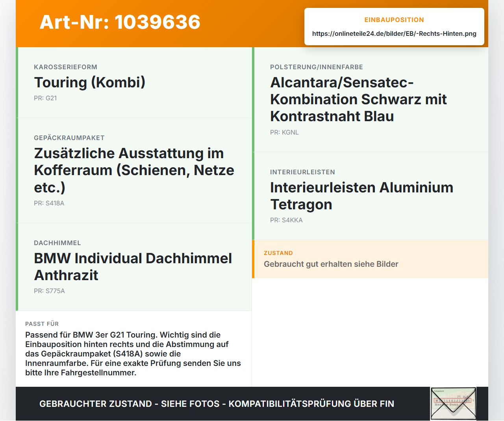Click the GEPÄCKRAUMPAKET label
The image size is (504, 421).
click(69, 138)
